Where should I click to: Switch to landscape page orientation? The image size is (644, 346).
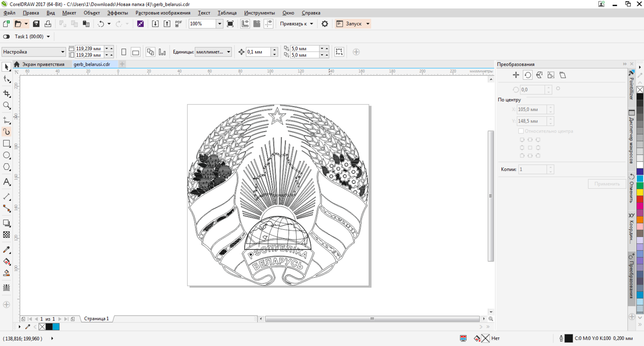click(135, 52)
